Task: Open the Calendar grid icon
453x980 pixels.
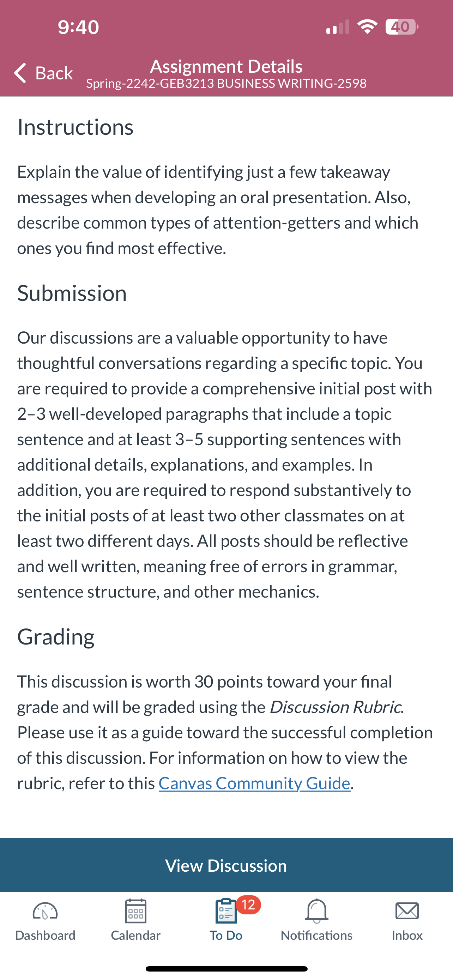Action: coord(135,911)
